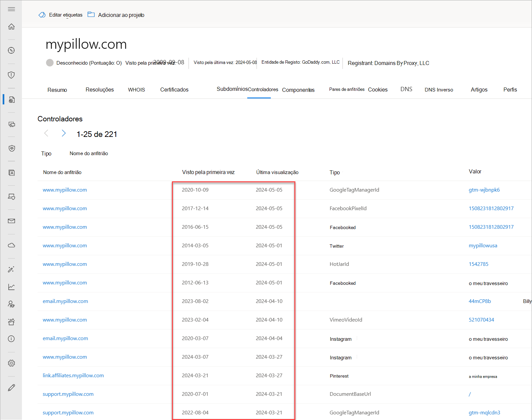This screenshot has width=532, height=420.
Task: Select last-seen date 2024-04-04
Action: (x=269, y=338)
